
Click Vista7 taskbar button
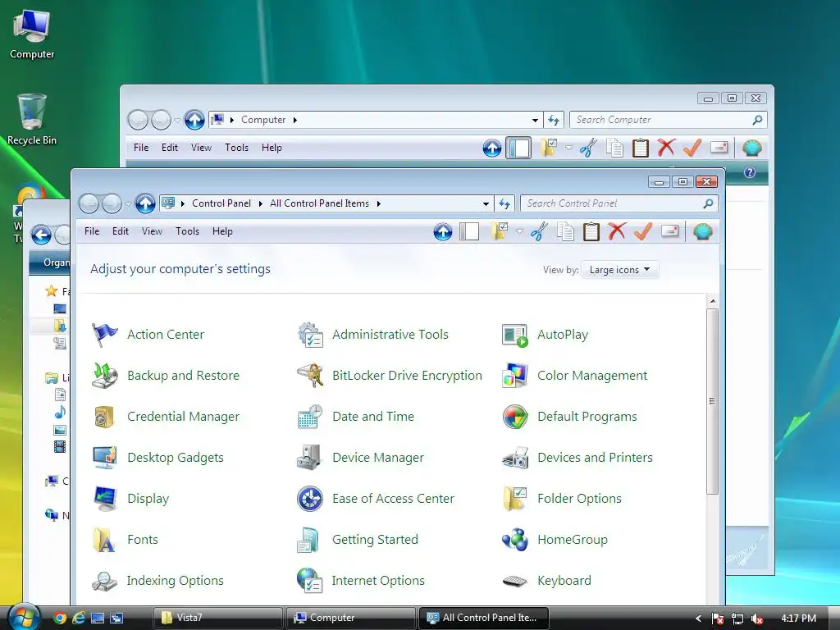[x=218, y=618]
